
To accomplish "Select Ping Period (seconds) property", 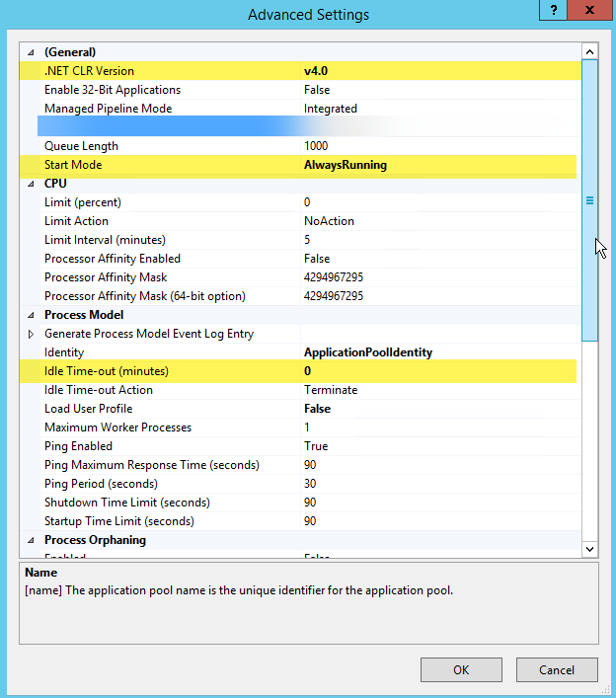I will click(x=101, y=484).
